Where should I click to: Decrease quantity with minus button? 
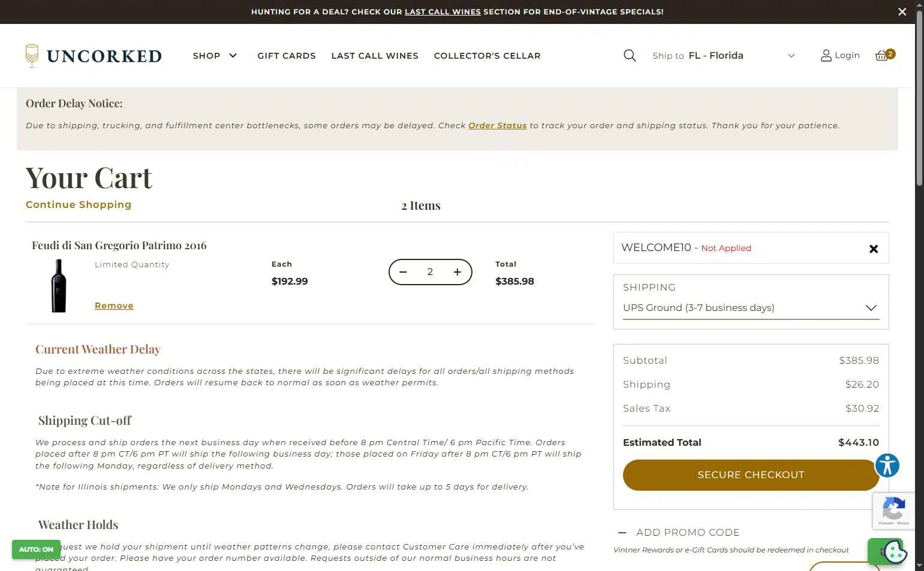(404, 272)
